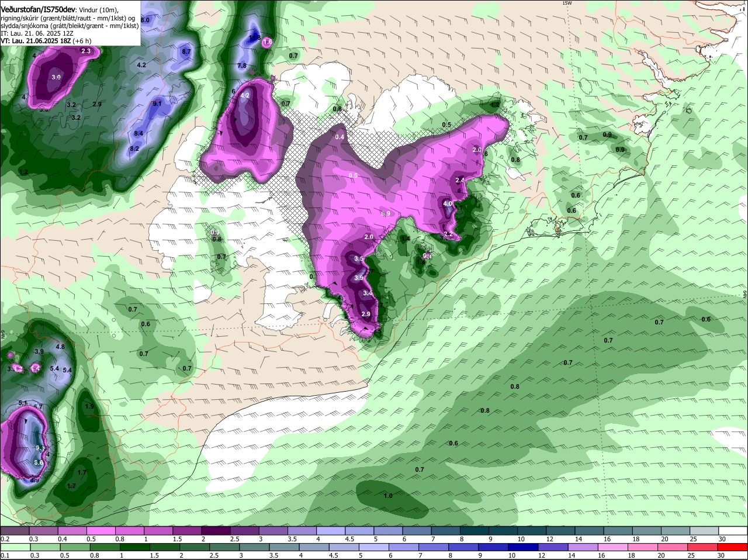Click the 2.3 value on the map
Image resolution: width=748 pixels, height=560 pixels.
tap(86, 51)
